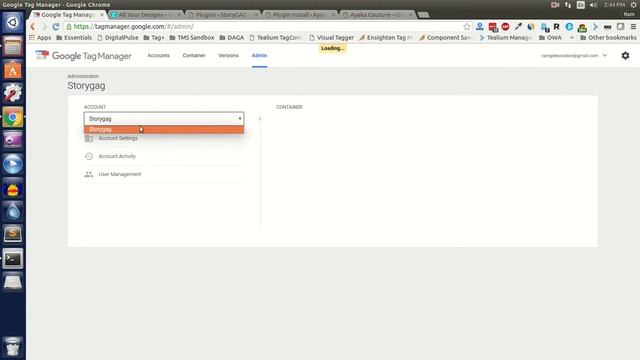The height and width of the screenshot is (360, 640).
Task: Click the R extension icon in toolbar
Action: pos(556,27)
